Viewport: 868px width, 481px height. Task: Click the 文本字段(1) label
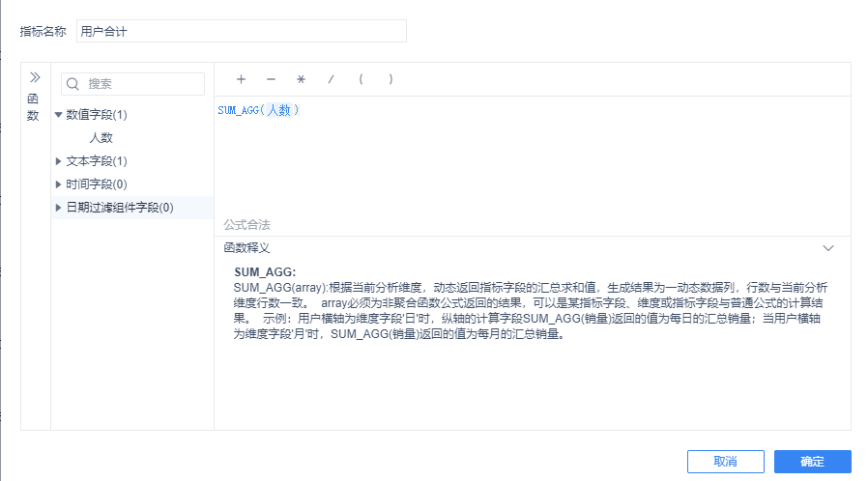97,161
